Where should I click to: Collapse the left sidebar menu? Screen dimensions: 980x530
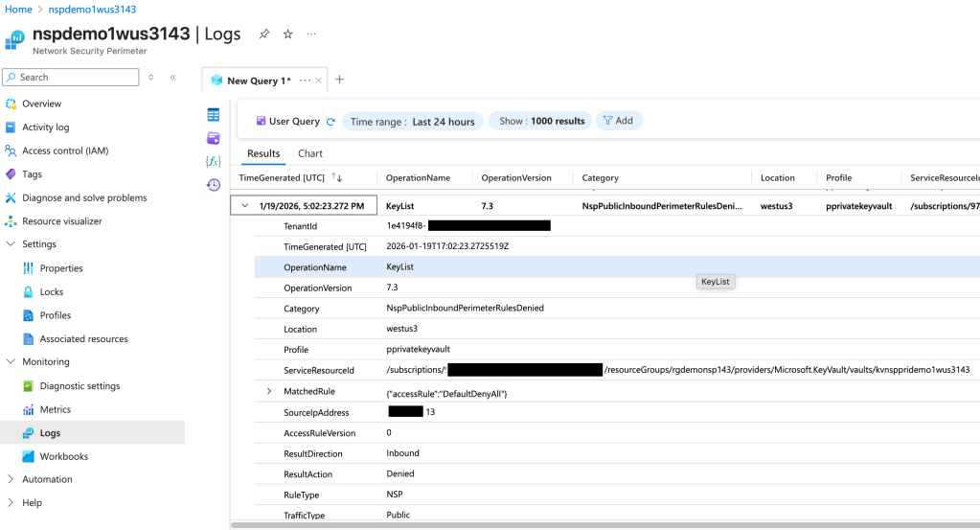coord(172,78)
